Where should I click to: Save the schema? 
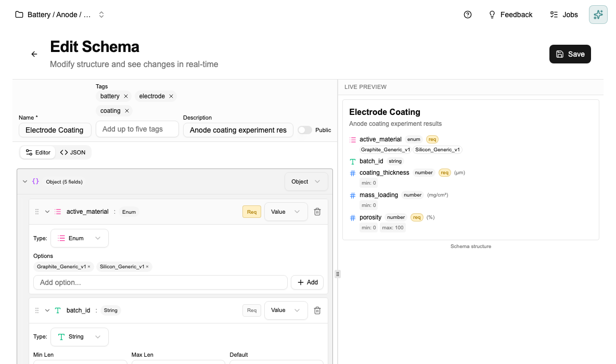tap(570, 54)
